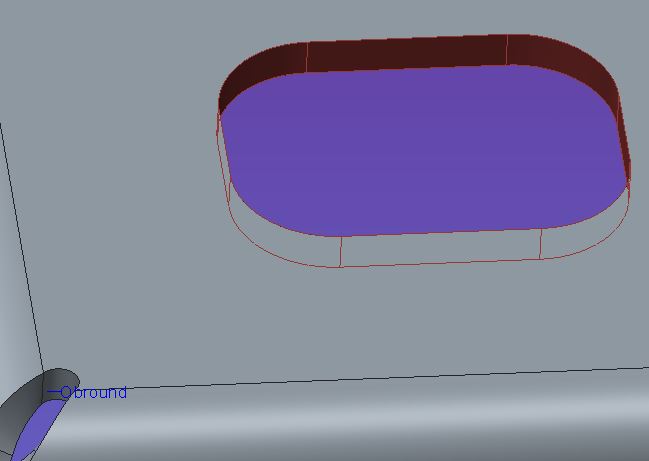
Task: Click the blue "Obround" feature label
Action: point(94,392)
